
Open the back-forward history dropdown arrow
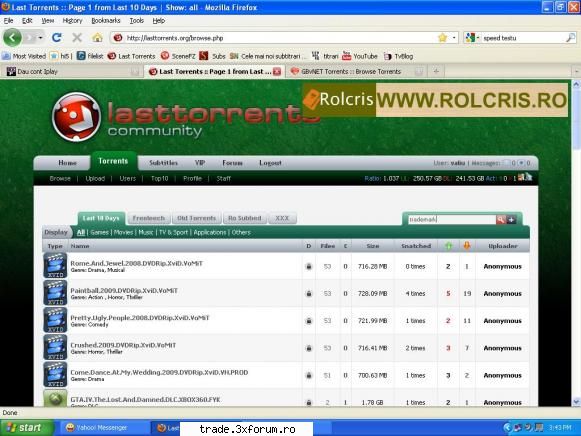click(40, 37)
